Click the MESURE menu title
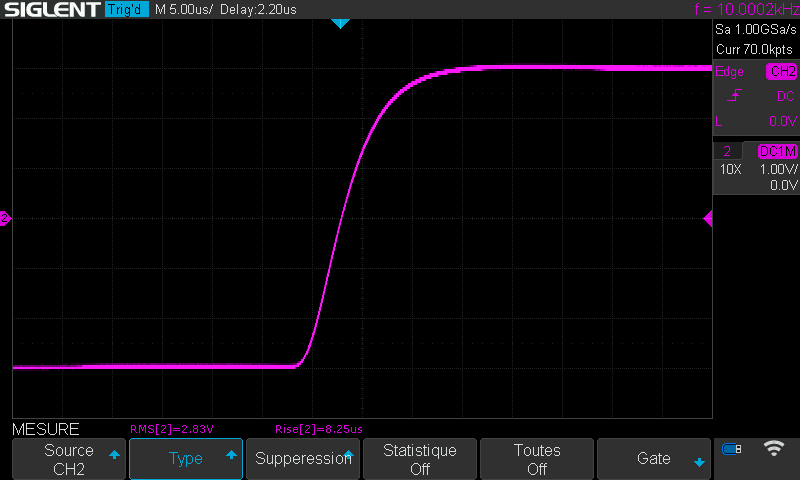 [x=45, y=430]
